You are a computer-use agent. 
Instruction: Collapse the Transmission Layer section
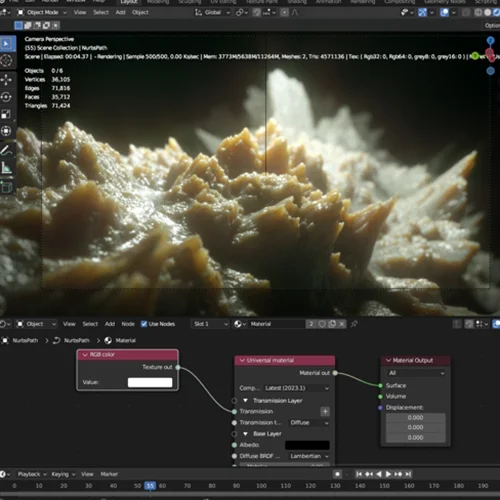246,400
